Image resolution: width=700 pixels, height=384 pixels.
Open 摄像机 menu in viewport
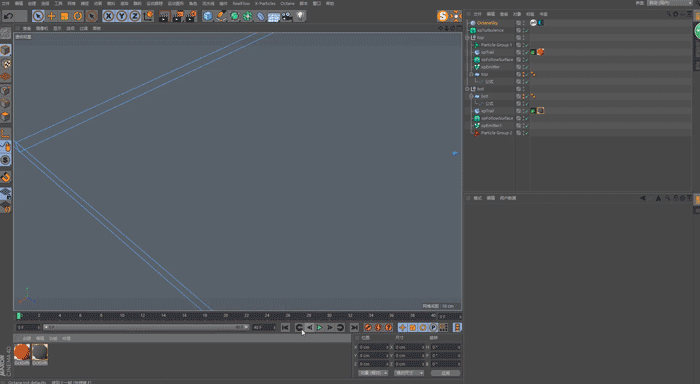[42, 28]
